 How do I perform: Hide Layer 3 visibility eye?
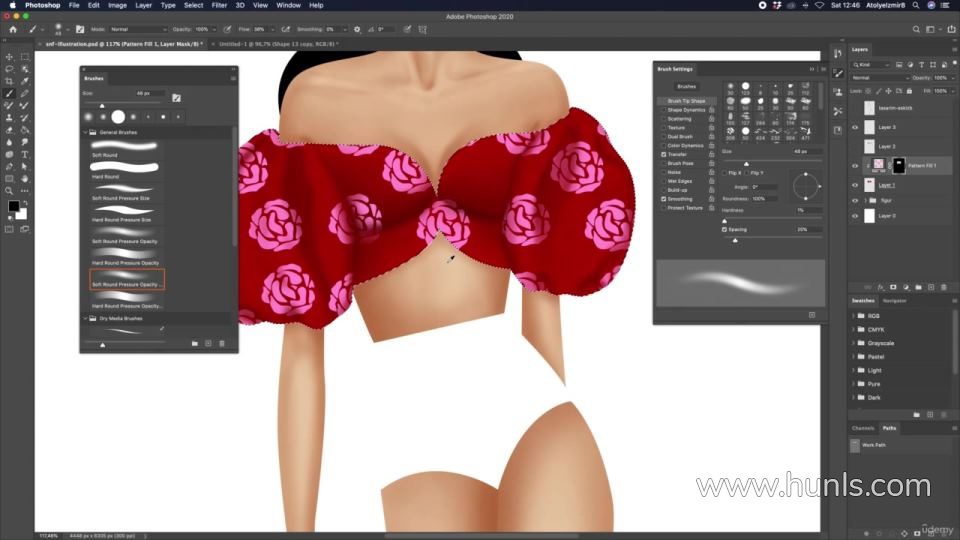[855, 127]
